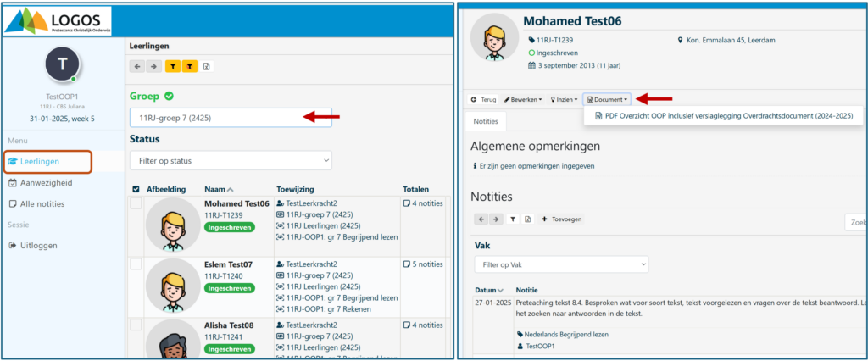
Task: Click the person icon next to TestOOP1 note author
Action: tap(520, 346)
